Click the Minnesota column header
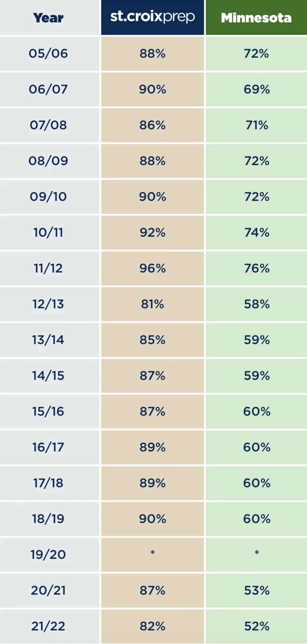This screenshot has height=644, width=307. pyautogui.click(x=256, y=18)
